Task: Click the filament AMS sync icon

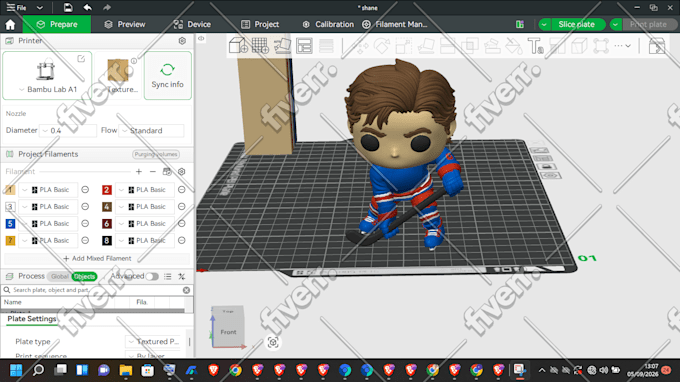Action: click(x=167, y=172)
